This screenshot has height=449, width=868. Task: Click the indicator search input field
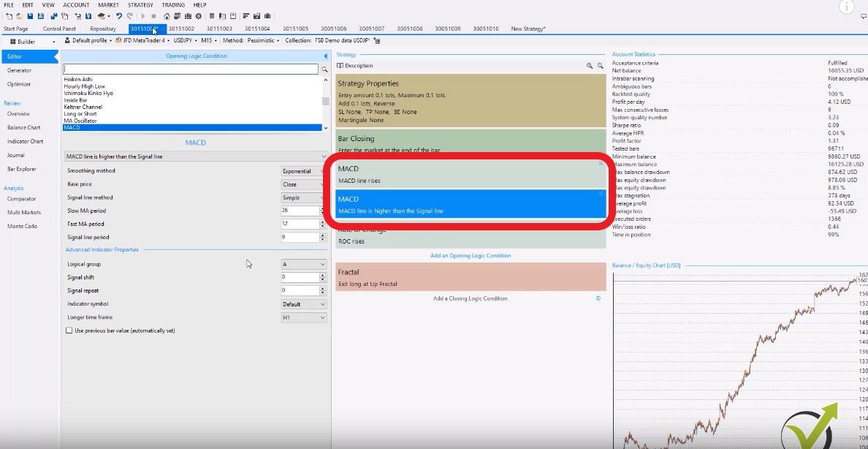(191, 69)
